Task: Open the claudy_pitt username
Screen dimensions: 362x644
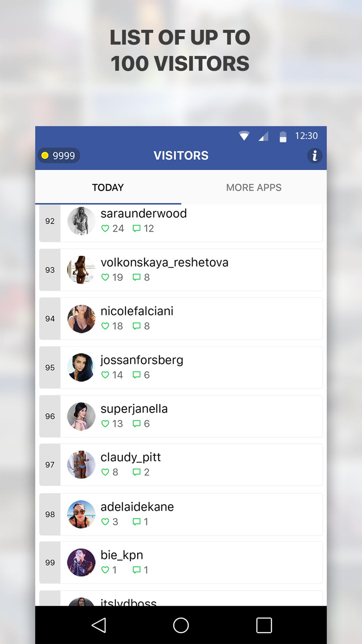Action: click(x=131, y=458)
